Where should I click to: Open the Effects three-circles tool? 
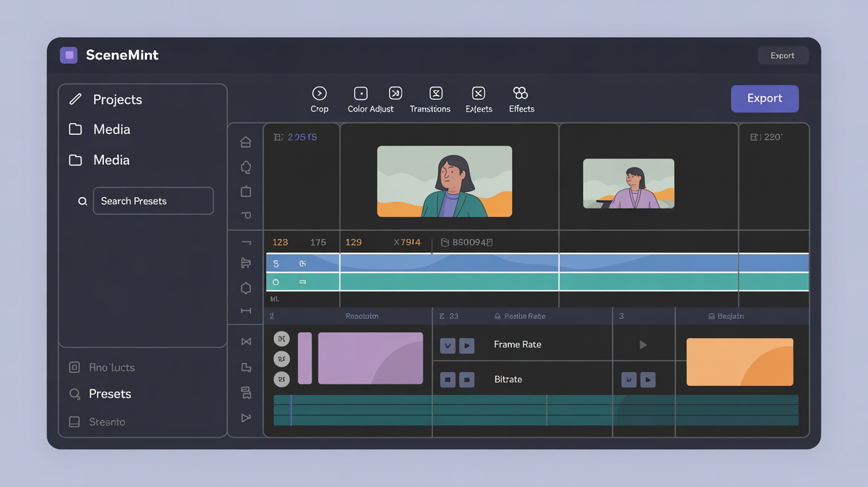coord(521,93)
